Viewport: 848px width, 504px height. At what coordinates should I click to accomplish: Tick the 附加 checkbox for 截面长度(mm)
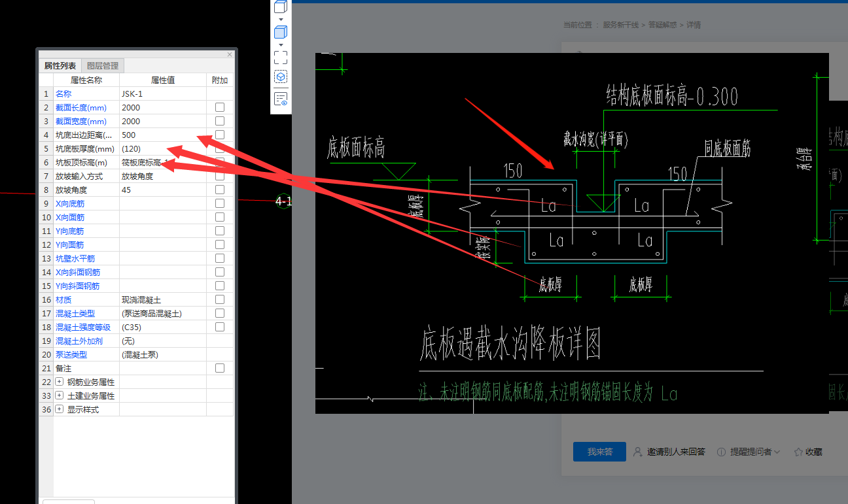coord(220,107)
